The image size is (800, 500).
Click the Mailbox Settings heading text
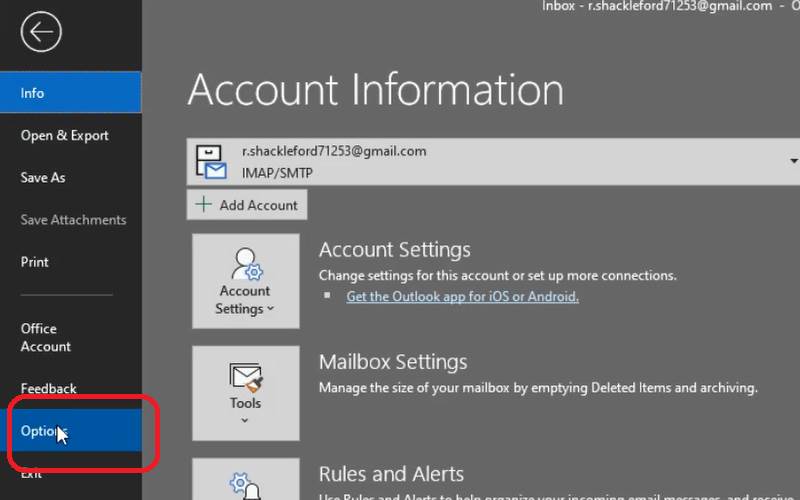(393, 362)
